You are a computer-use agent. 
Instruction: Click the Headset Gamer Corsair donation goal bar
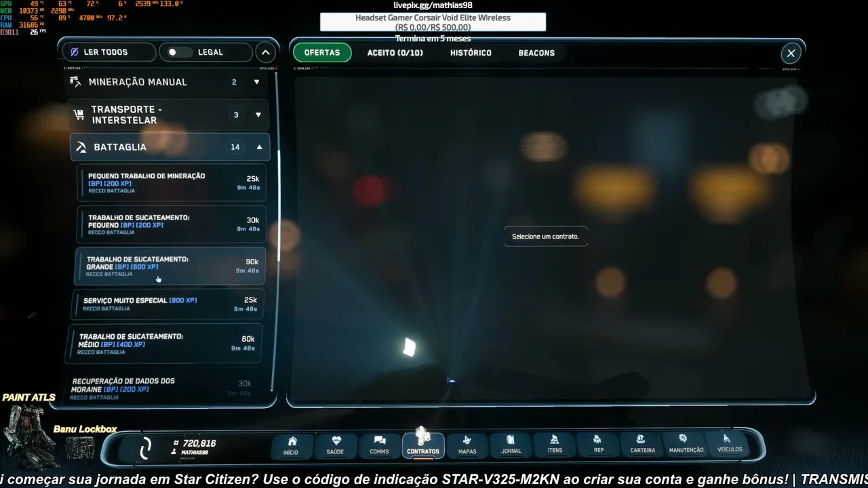tap(433, 22)
